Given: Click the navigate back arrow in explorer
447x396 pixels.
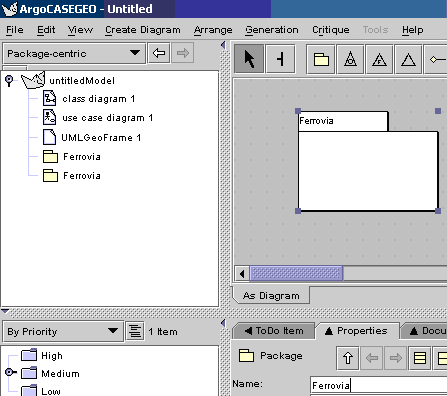Looking at the screenshot, I should 159,53.
